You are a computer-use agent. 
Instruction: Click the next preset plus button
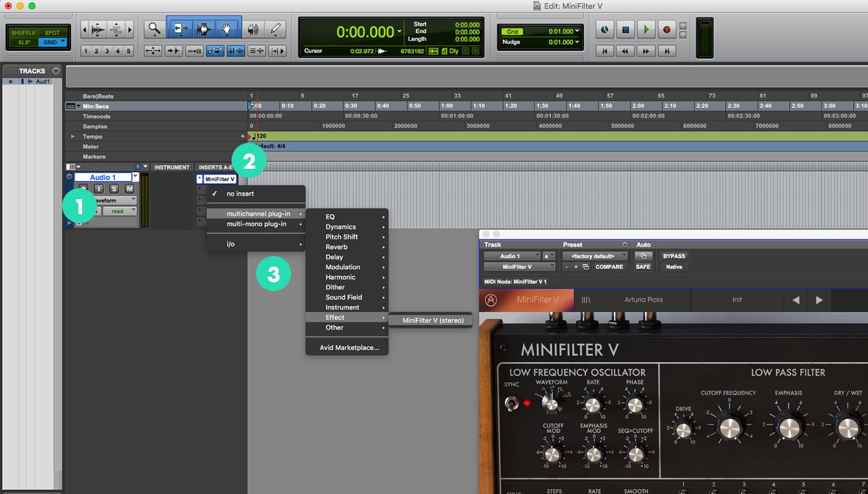click(576, 266)
